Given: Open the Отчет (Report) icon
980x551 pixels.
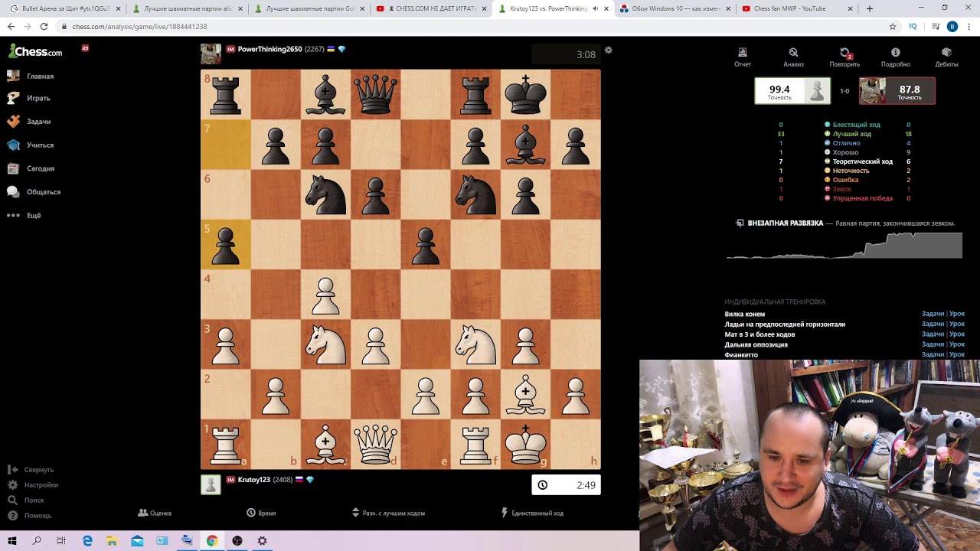Looking at the screenshot, I should (x=742, y=57).
